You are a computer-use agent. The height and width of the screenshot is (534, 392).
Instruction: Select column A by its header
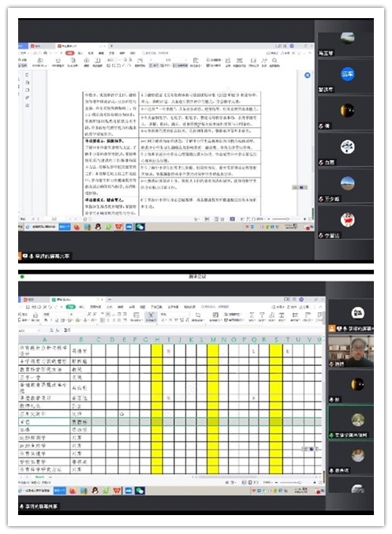point(44,339)
